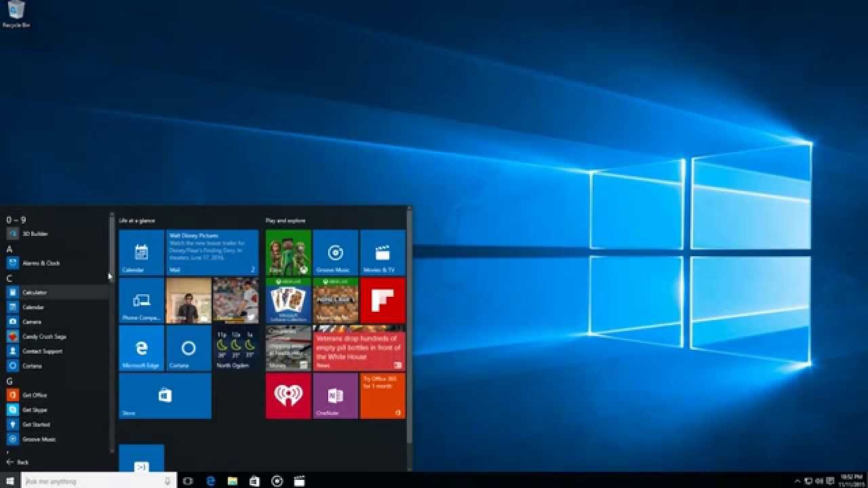The width and height of the screenshot is (868, 488).
Task: Click the "C" letter header in the app list
Action: click(x=9, y=278)
